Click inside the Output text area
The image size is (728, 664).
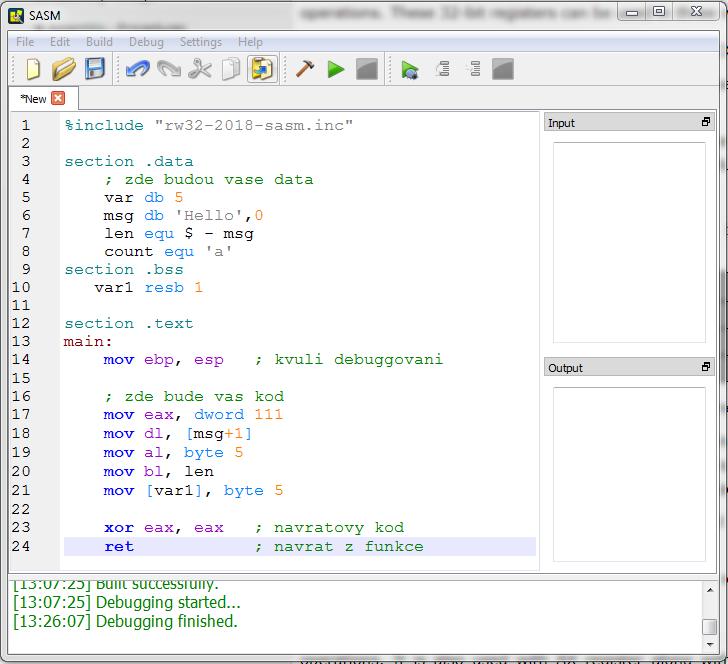point(629,475)
